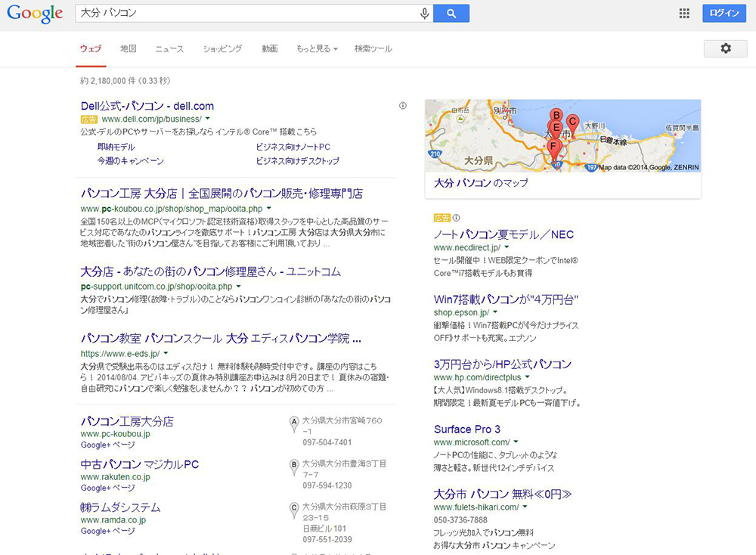Open ラムダシステム local listing
This screenshot has width=756, height=555.
pos(120,507)
